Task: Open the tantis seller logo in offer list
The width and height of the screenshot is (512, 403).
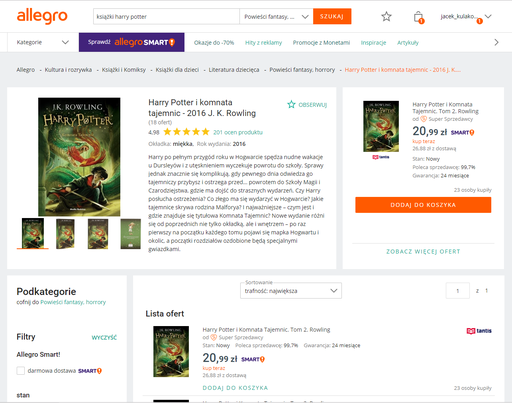Action: 479,331
